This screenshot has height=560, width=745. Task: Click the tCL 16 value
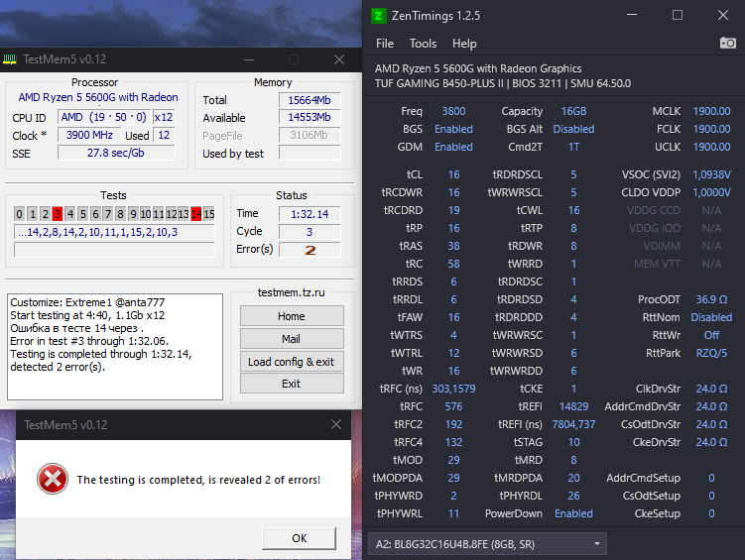click(453, 174)
